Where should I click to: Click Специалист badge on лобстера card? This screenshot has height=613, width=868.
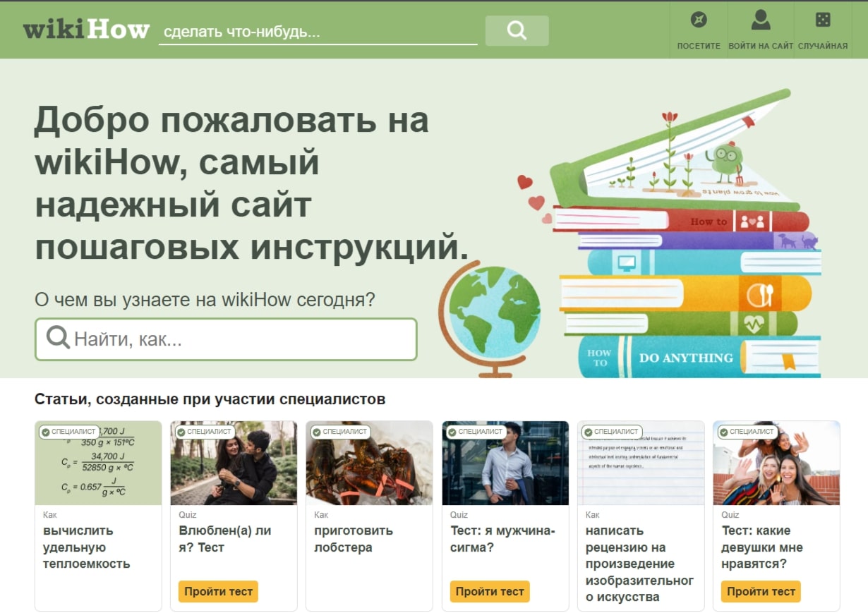coord(340,432)
